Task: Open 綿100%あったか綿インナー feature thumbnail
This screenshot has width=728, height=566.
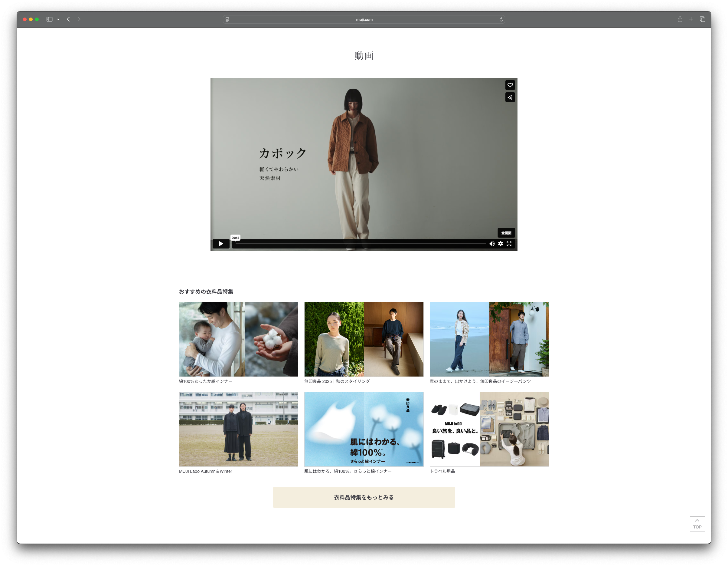Action: (238, 339)
